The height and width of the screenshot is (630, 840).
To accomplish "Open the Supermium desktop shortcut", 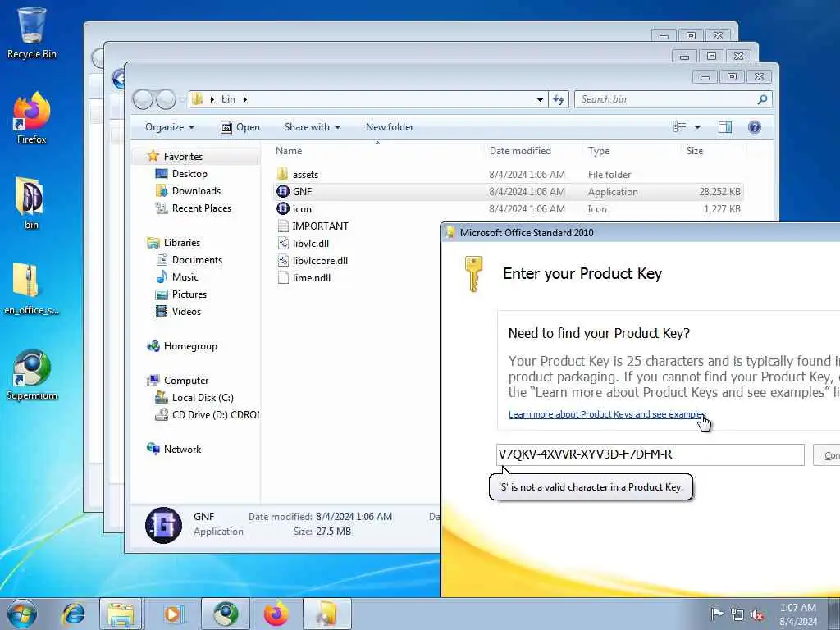I will (32, 375).
